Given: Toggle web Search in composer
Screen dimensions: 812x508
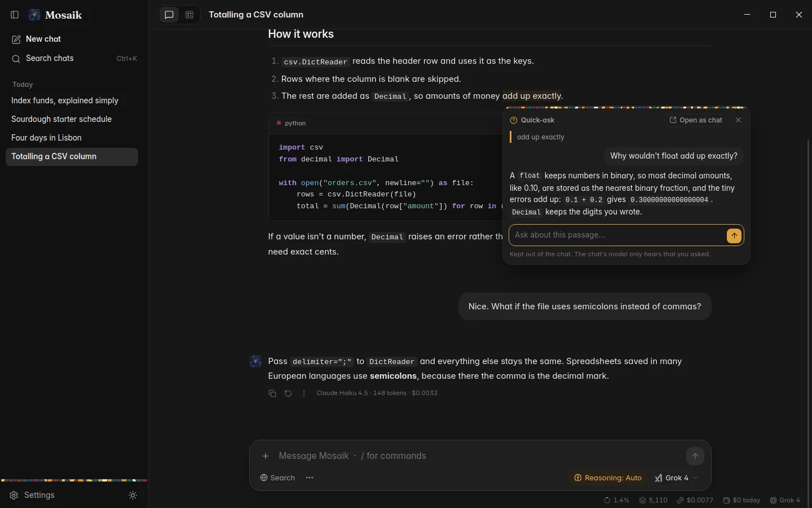Looking at the screenshot, I should coord(277,478).
